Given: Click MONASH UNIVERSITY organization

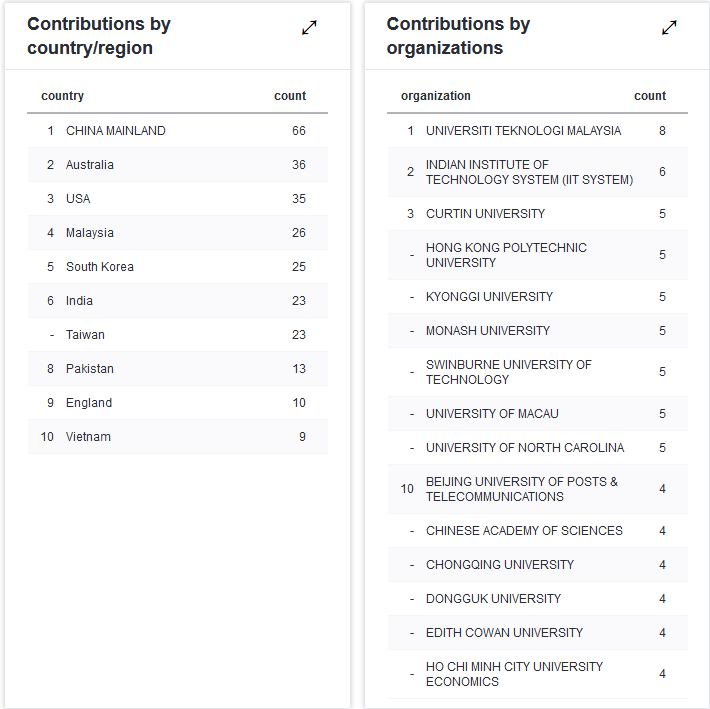Looking at the screenshot, I should [488, 331].
